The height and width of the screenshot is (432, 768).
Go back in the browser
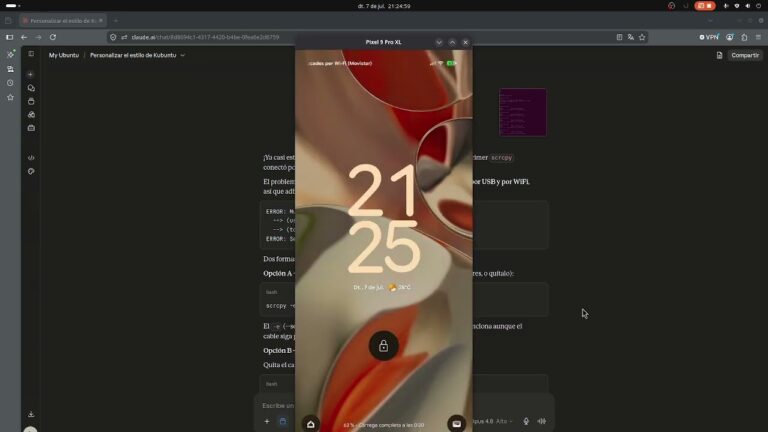click(x=24, y=37)
